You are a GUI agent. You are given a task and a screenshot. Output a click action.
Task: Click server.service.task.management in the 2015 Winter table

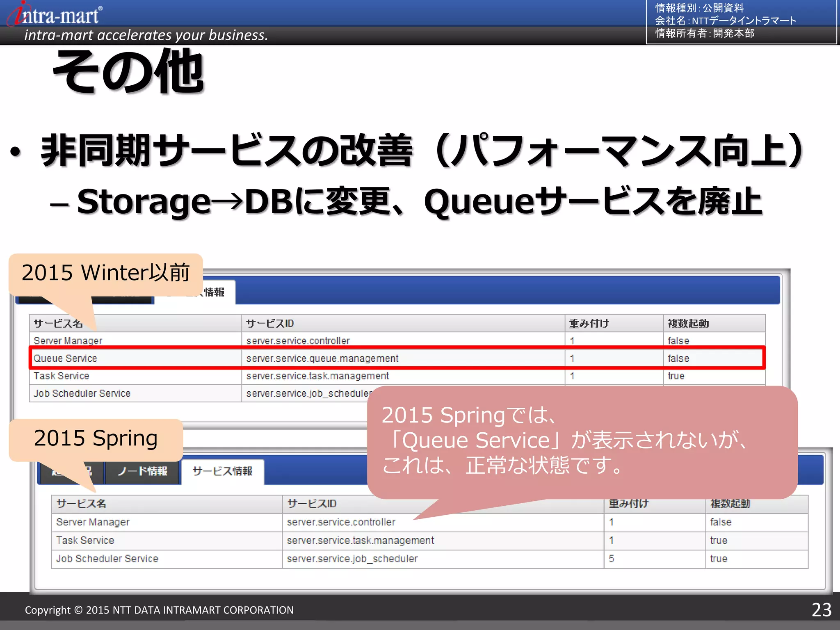coord(317,376)
